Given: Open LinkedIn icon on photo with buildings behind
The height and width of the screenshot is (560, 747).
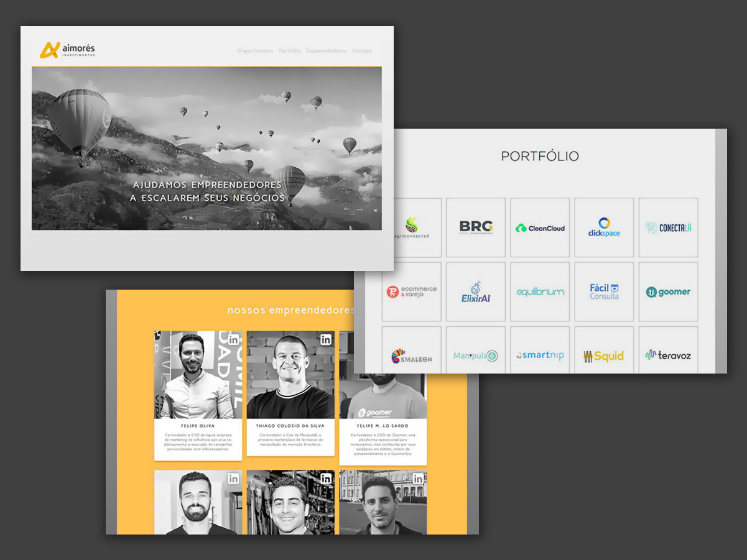Looking at the screenshot, I should [x=418, y=479].
